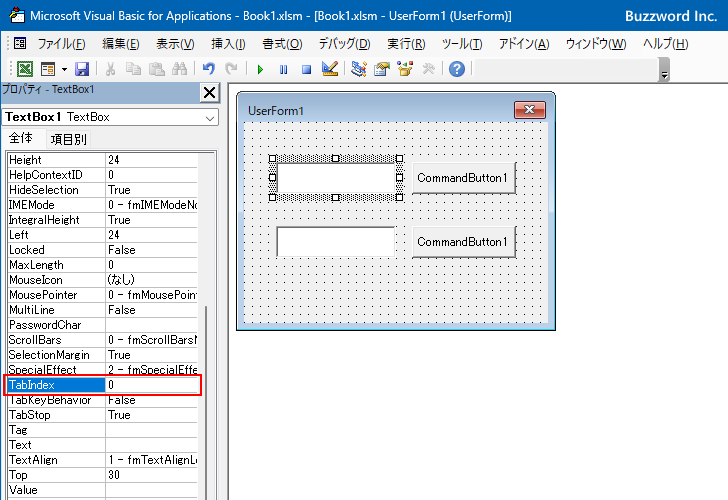This screenshot has width=728, height=500.
Task: Click the View Microsoft Excel toolbar icon
Action: point(25,69)
